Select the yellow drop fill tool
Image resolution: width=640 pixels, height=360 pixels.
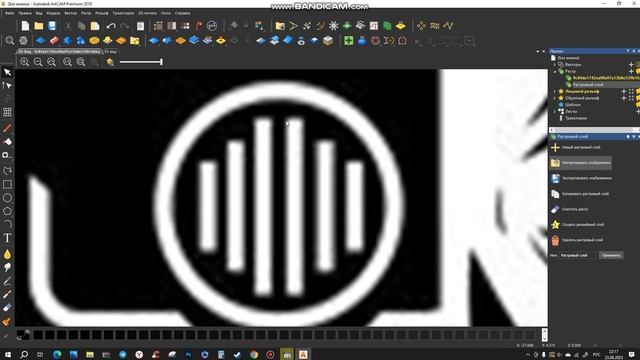pyautogui.click(x=7, y=254)
